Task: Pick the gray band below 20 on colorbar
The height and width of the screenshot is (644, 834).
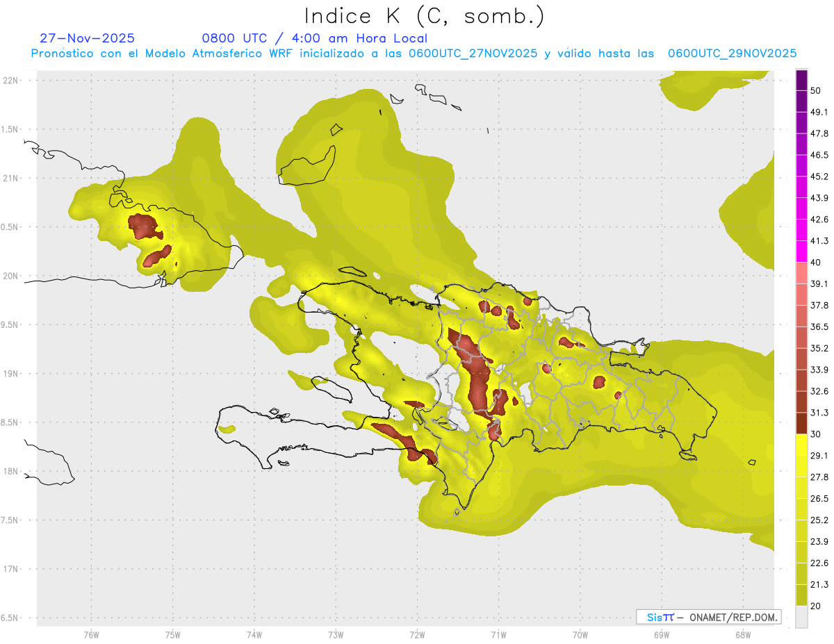Action: (801, 616)
